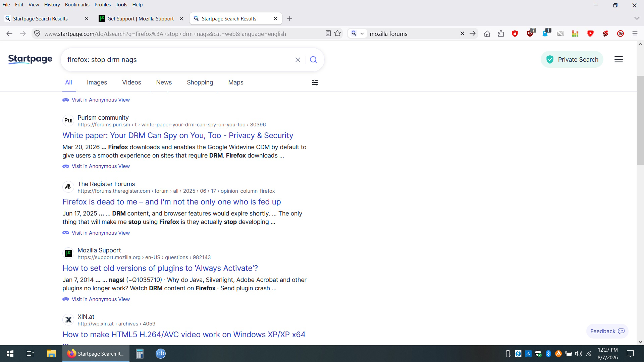644x362 pixels.
Task: Switch to the News results tab
Action: [x=164, y=82]
